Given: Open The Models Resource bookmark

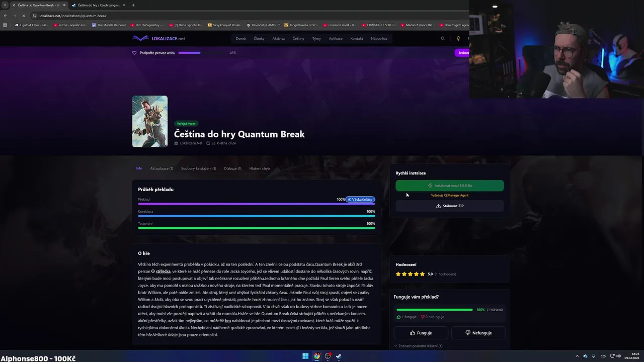Looking at the screenshot, I should point(109,25).
